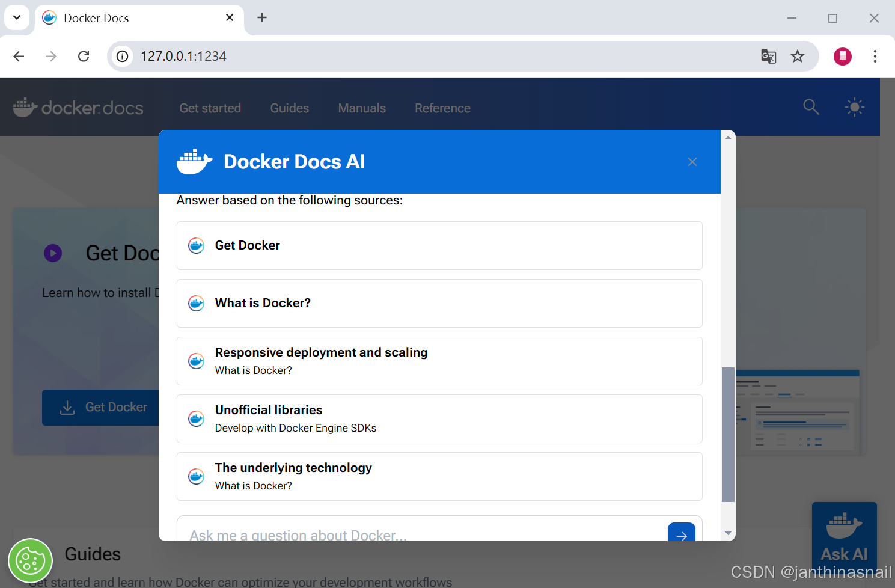Click the whale icon in dialog header
Viewport: 895px width, 588px height.
pyautogui.click(x=194, y=162)
